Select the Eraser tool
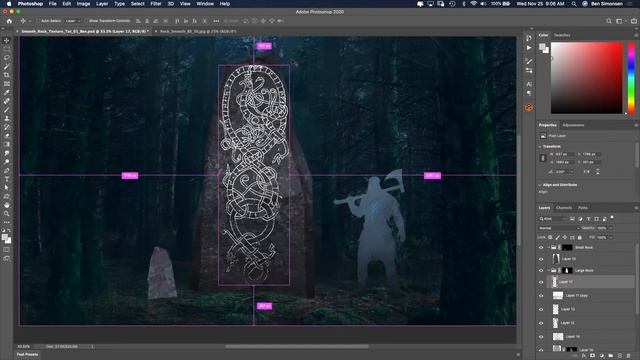Screen dimensions: 640x360 (x=7, y=136)
